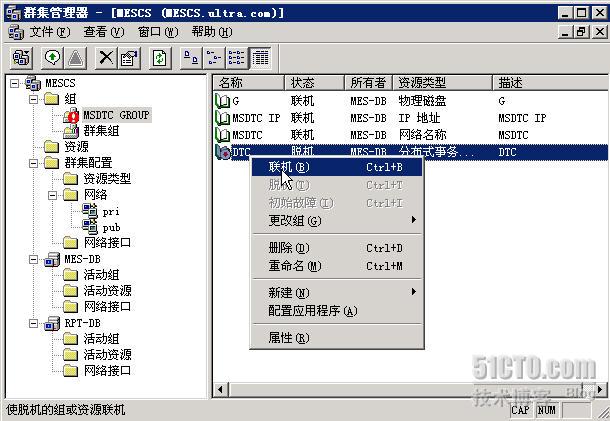Choose 删除(D) from context menu
Image resolution: width=610 pixels, height=421 pixels.
pos(337,248)
